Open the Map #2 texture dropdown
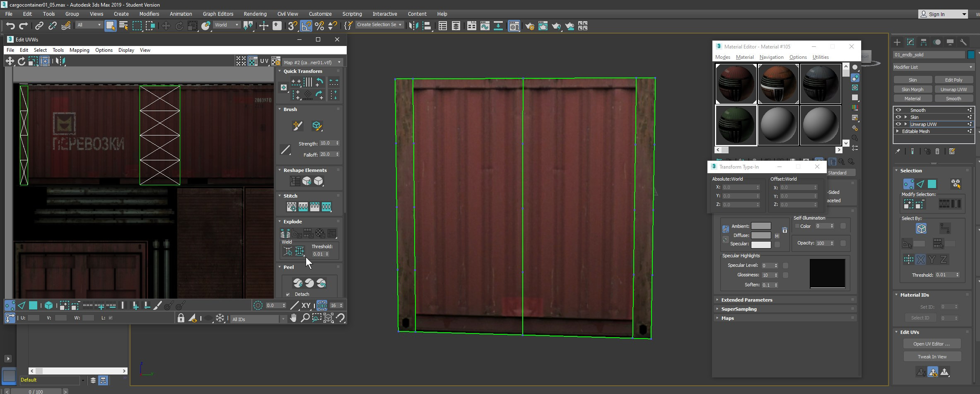980x394 pixels. point(339,62)
